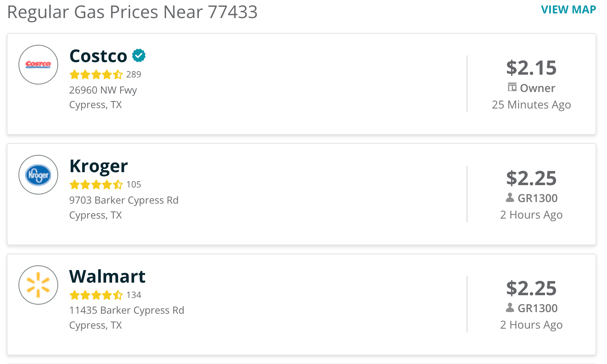Click Costco's verified badge icon
This screenshot has height=364, width=607.
pos(139,56)
